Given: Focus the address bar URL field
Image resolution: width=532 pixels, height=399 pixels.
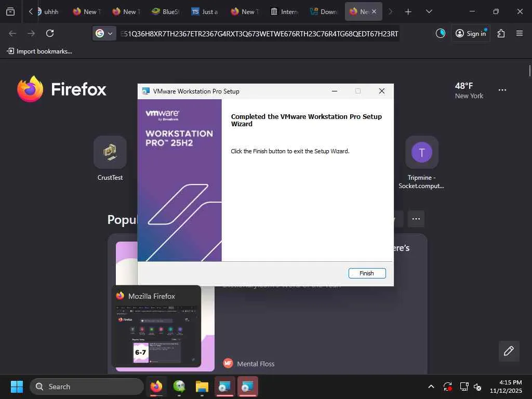Looking at the screenshot, I should coord(259,34).
